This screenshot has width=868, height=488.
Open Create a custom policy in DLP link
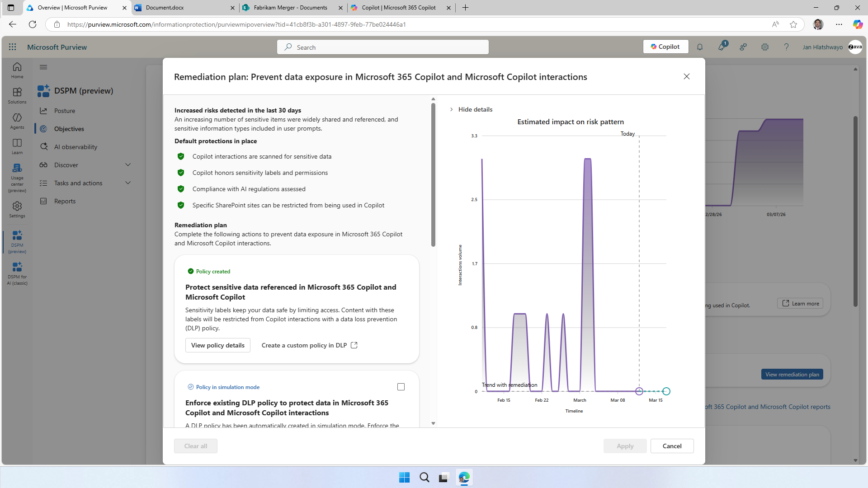(309, 345)
